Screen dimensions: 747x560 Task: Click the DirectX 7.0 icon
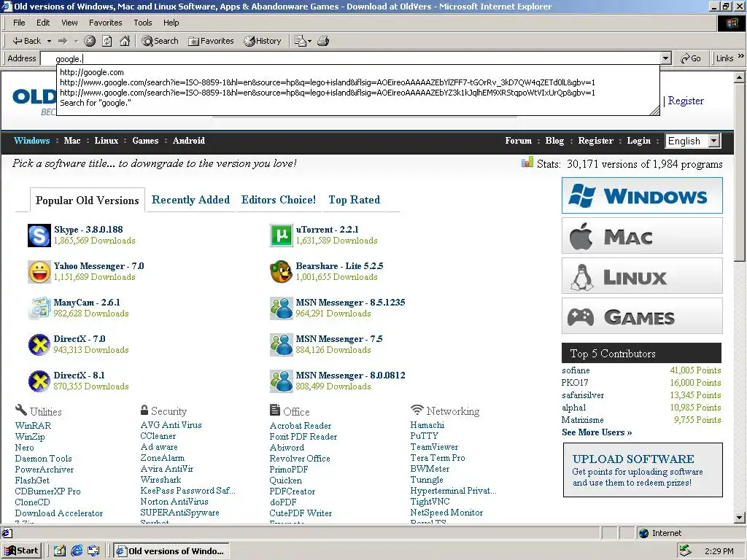(x=39, y=345)
